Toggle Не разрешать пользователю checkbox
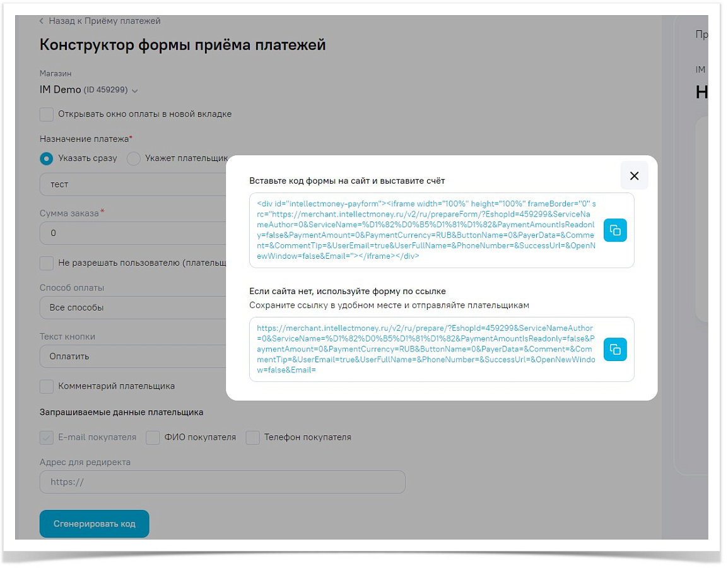The width and height of the screenshot is (728, 568). (47, 263)
